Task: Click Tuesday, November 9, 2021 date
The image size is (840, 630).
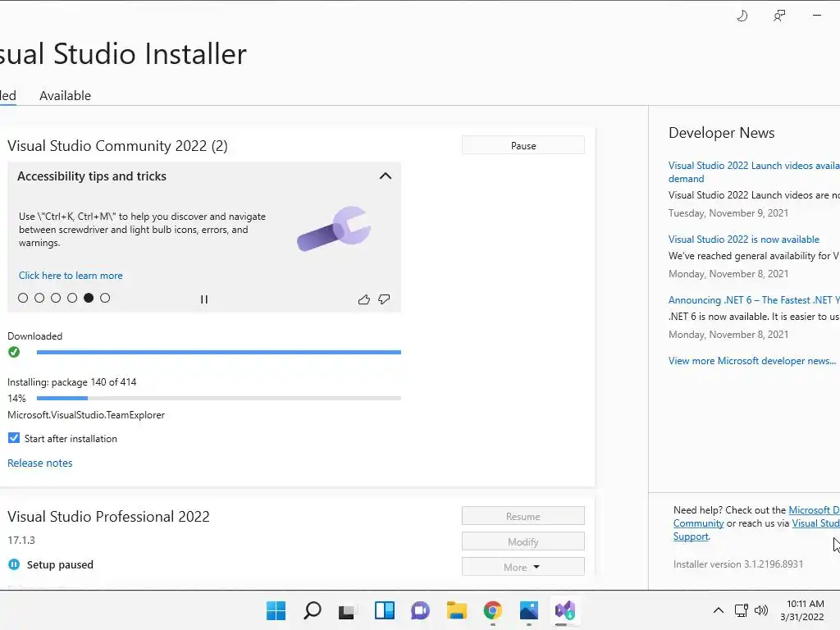Action: [x=728, y=213]
